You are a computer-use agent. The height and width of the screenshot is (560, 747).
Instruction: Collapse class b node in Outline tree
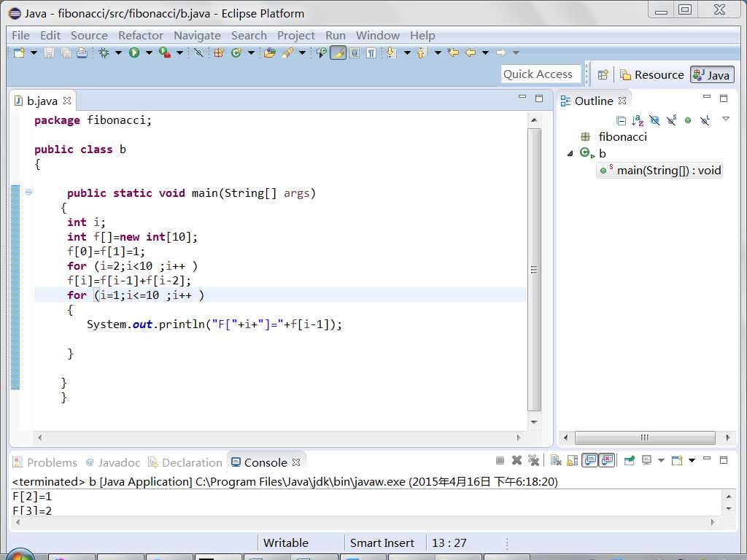pos(570,153)
